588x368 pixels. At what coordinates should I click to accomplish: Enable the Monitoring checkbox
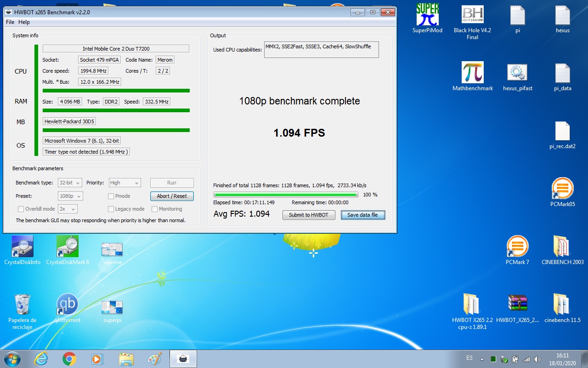(155, 209)
